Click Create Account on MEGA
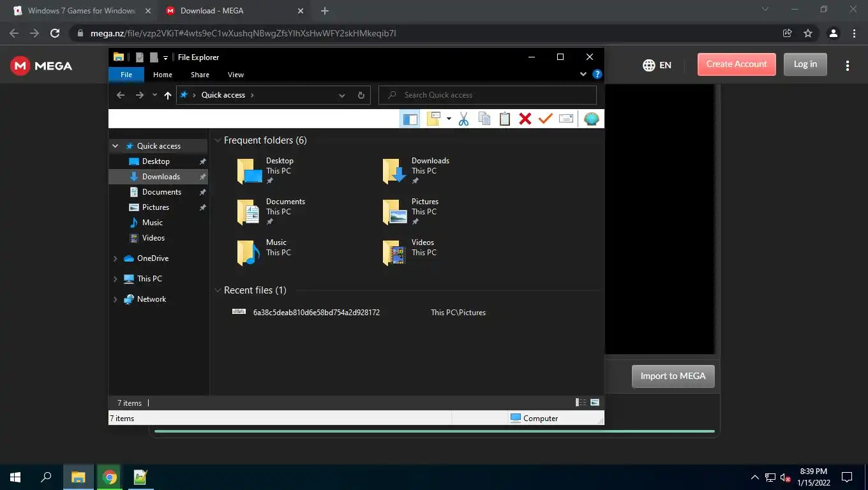Viewport: 868px width, 490px height. click(x=737, y=64)
